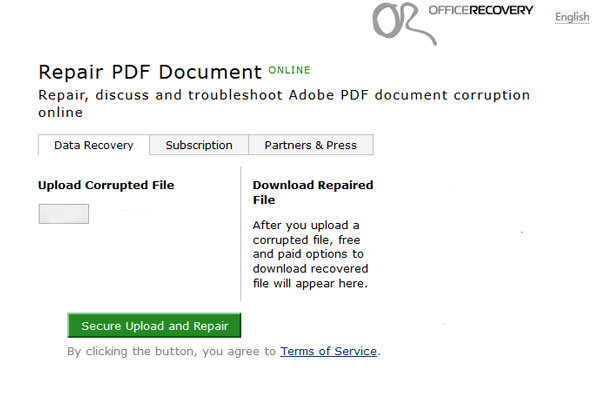This screenshot has width=600, height=406.
Task: Open the Terms of Service link
Action: tap(329, 351)
